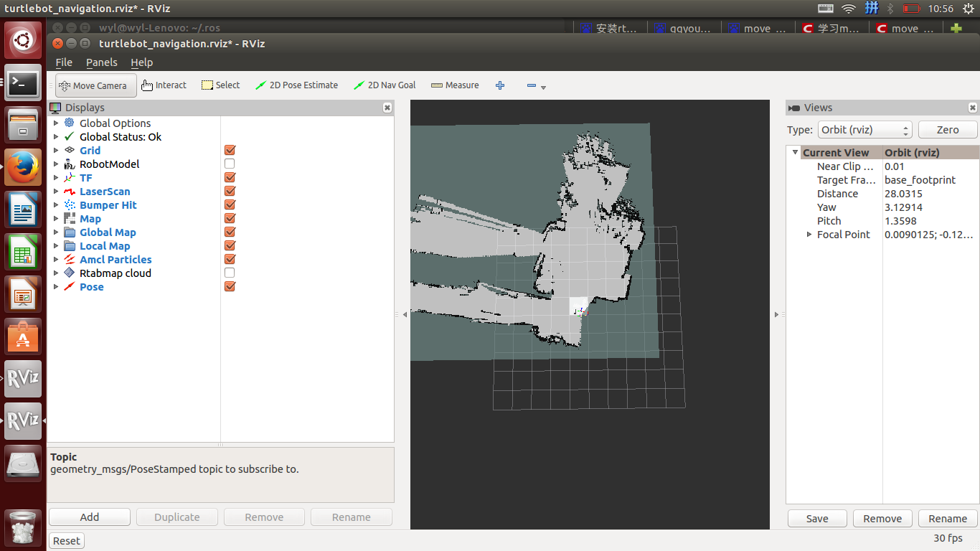The image size is (980, 551).
Task: Close the Displays panel
Action: [387, 108]
